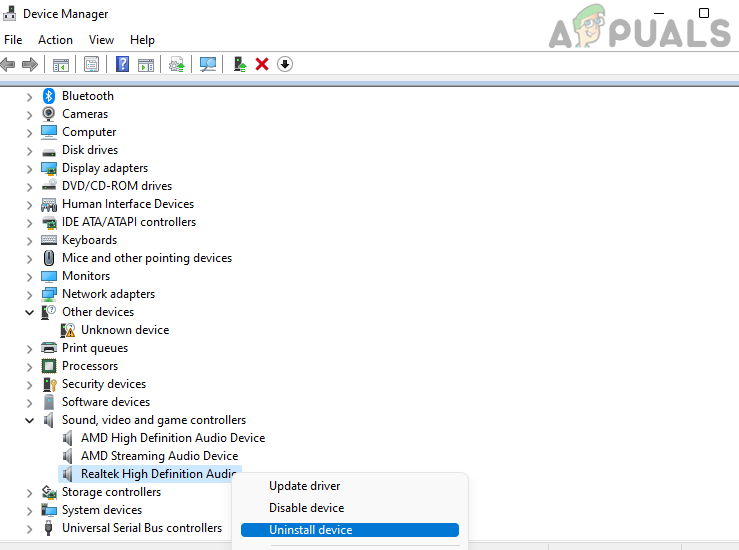The height and width of the screenshot is (550, 739).
Task: Click the Display adapters icon
Action: pos(49,168)
